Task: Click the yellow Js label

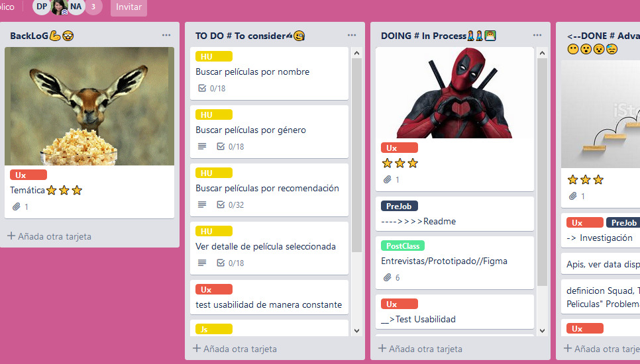Action: [x=214, y=329]
